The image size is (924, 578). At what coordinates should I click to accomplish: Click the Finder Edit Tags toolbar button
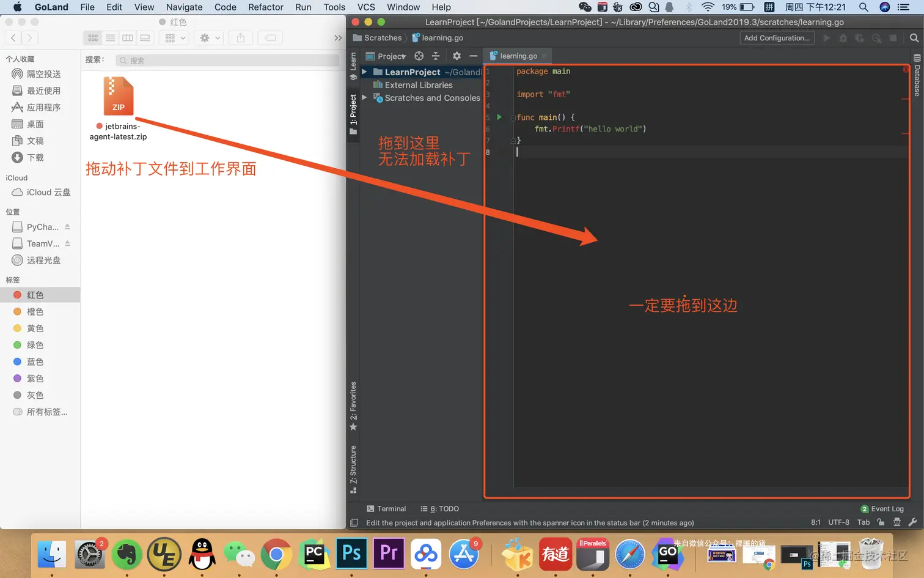[x=270, y=38]
